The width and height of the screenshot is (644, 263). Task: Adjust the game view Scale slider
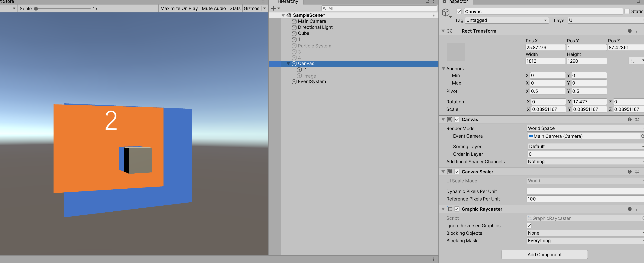point(36,8)
